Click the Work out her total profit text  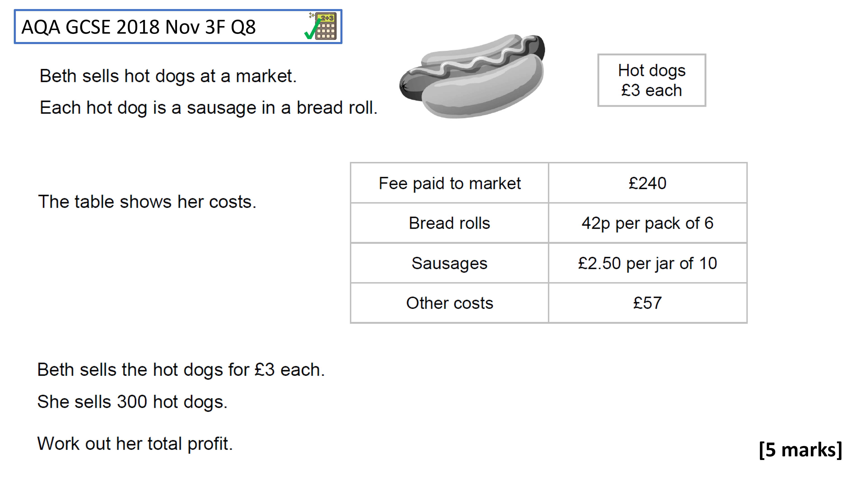click(x=135, y=443)
